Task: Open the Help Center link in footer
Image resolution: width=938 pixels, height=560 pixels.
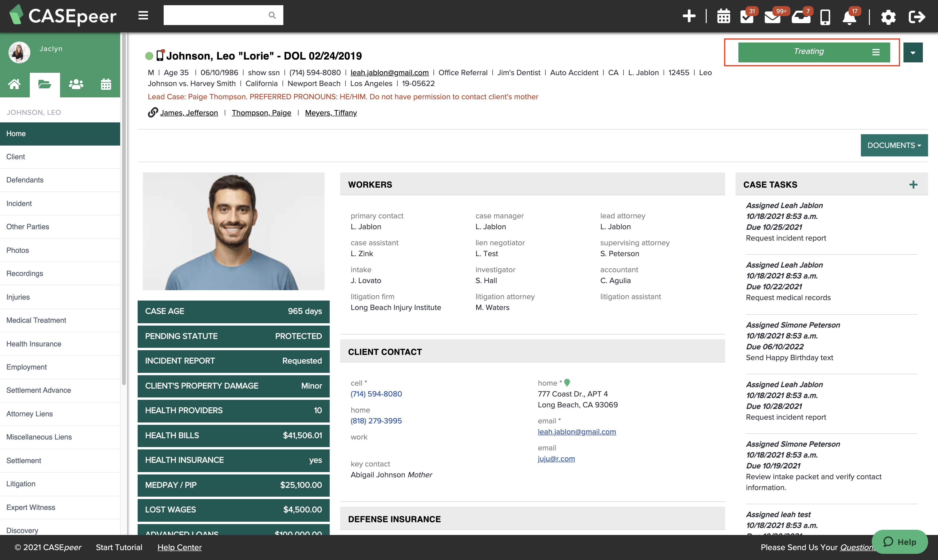Action: (179, 547)
